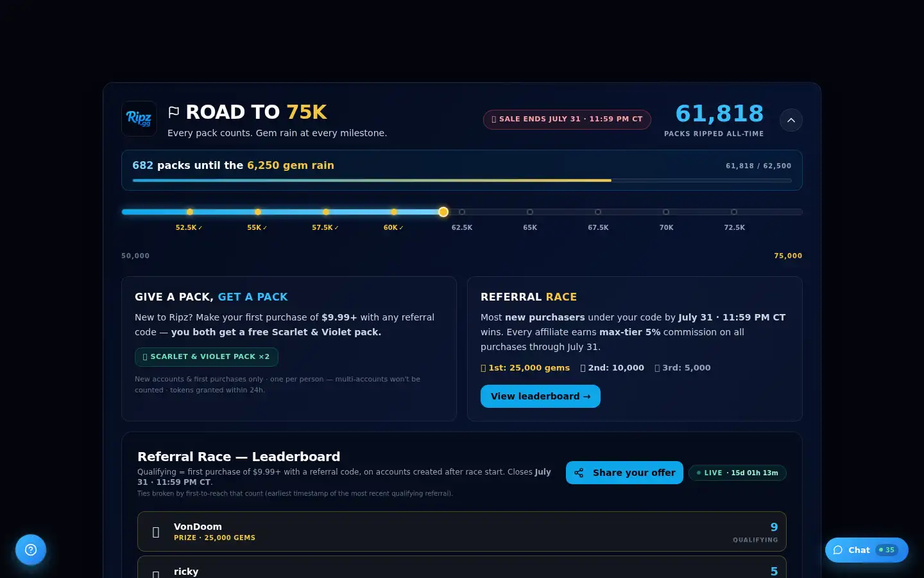The width and height of the screenshot is (924, 578).
Task: Click the share icon in Share your offer
Action: point(579,473)
